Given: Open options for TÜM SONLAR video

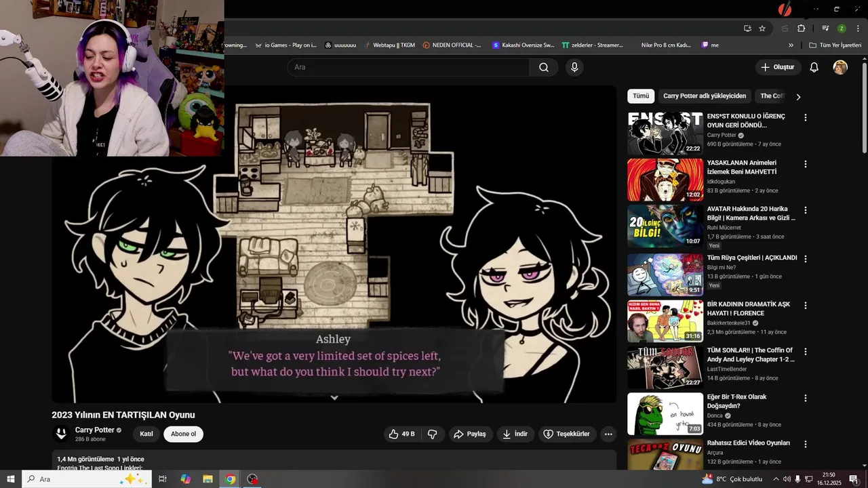Looking at the screenshot, I should tap(806, 352).
